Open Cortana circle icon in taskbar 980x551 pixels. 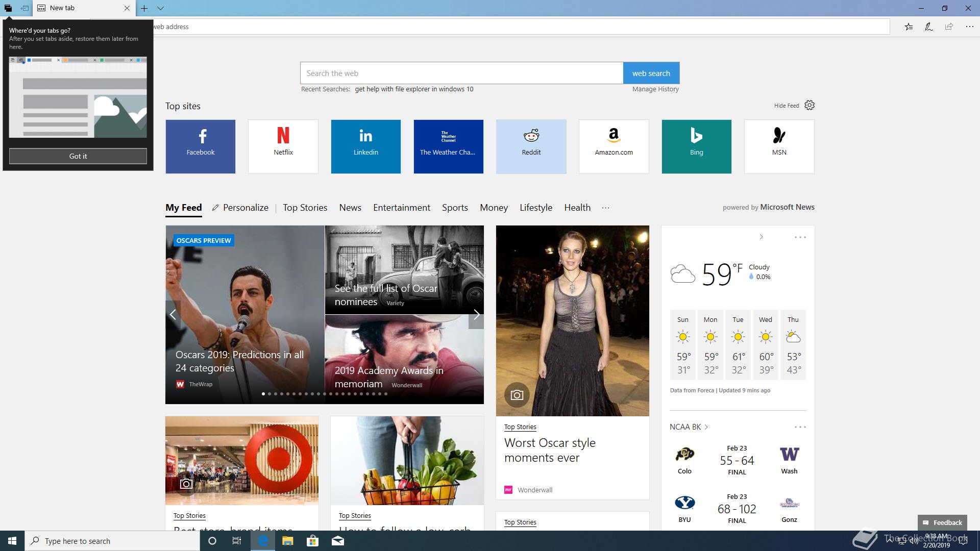click(212, 541)
